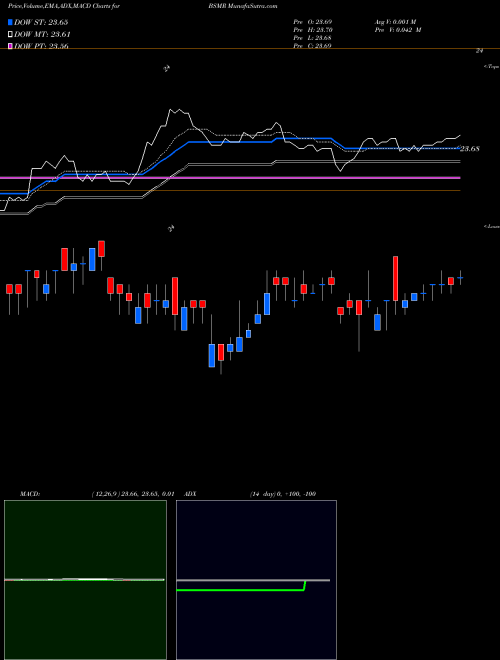Click the green ADX indicator line
Screen dimensions: 500x660
240,590
